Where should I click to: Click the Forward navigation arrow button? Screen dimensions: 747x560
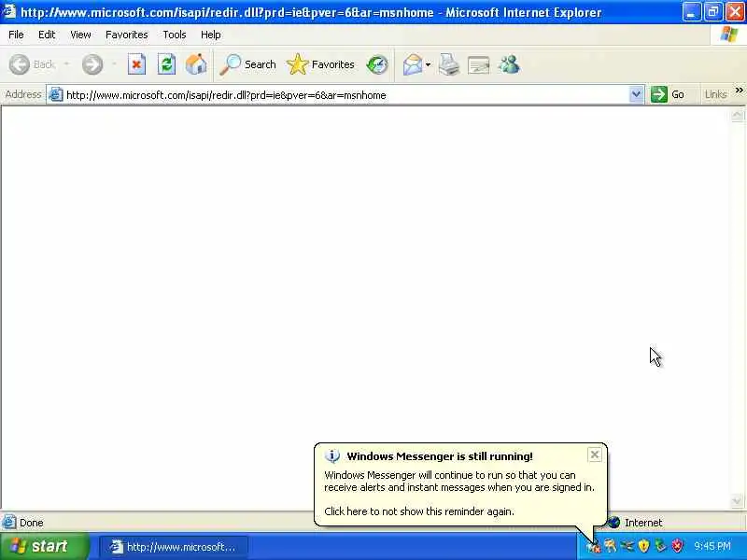(x=92, y=64)
